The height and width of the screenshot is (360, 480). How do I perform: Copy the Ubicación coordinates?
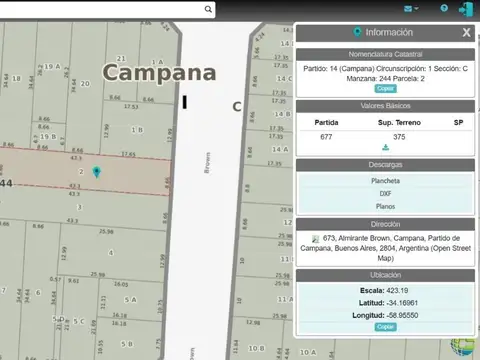tap(385, 327)
